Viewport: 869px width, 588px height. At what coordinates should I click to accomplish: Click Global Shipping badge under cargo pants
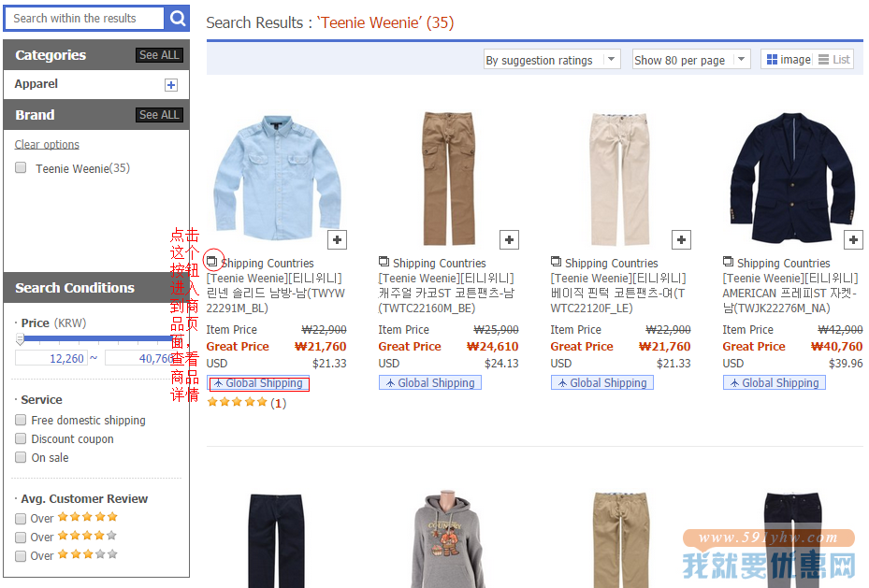tap(430, 382)
